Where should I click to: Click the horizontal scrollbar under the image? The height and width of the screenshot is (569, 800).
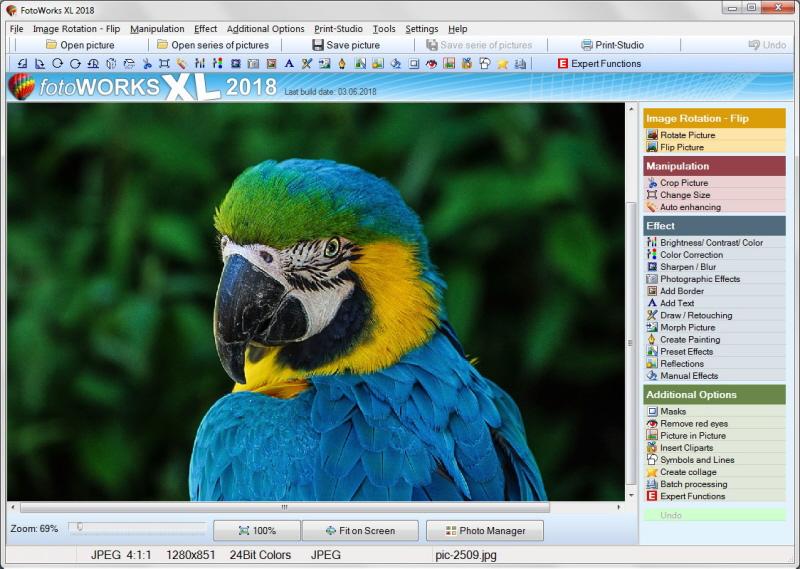tap(320, 508)
